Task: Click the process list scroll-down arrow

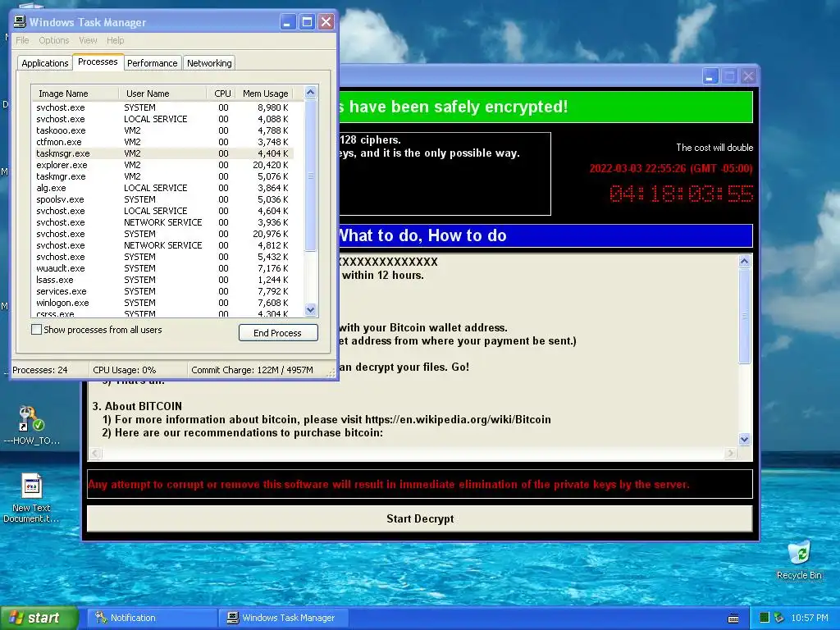Action: 310,309
